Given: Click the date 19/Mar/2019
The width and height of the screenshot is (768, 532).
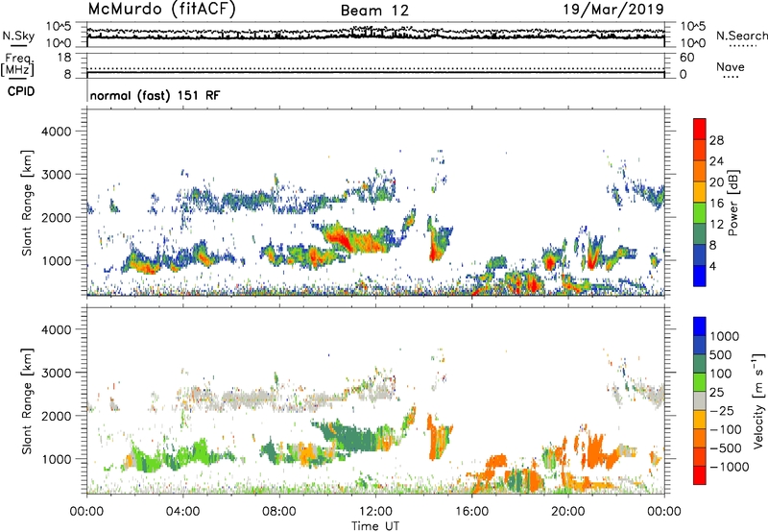Looking at the screenshot, I should (x=613, y=10).
